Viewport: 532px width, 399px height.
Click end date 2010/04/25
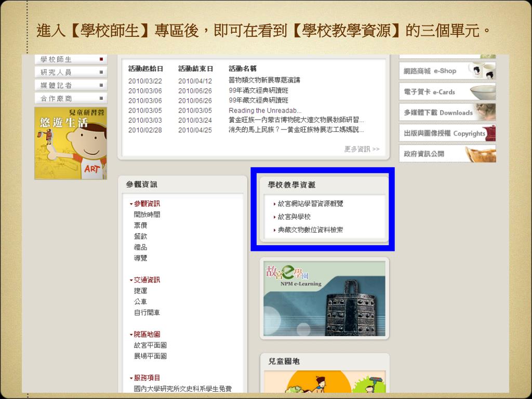tap(195, 130)
